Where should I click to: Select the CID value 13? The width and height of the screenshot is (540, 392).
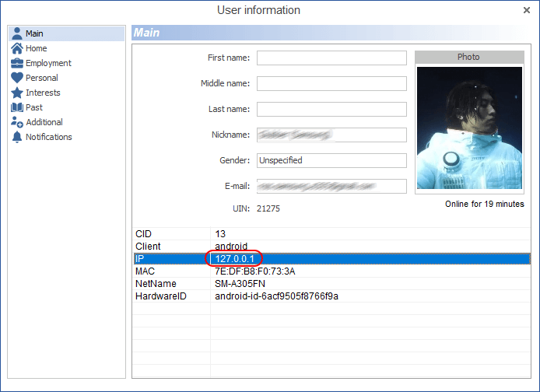[x=220, y=234]
